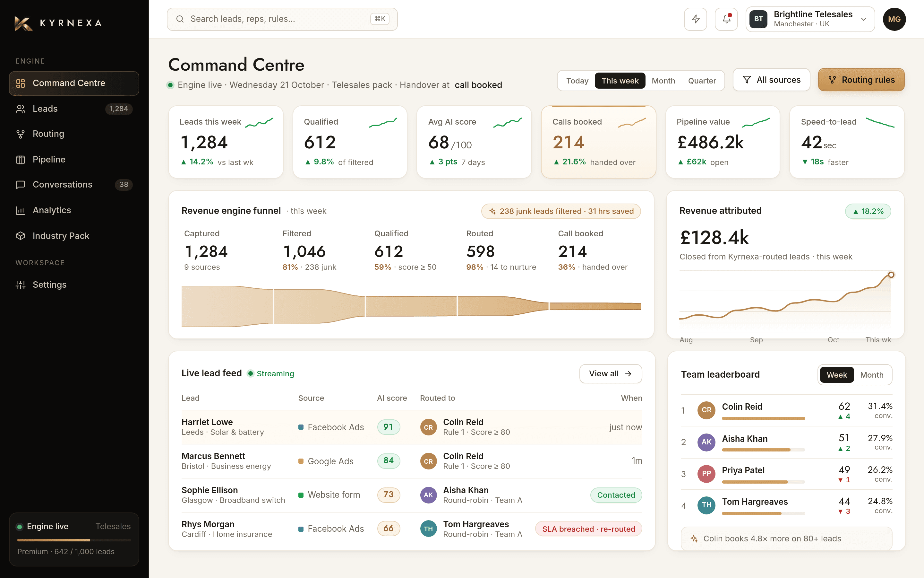Open the Leads sidebar item
Viewport: 924px width, 578px height.
pyautogui.click(x=74, y=109)
